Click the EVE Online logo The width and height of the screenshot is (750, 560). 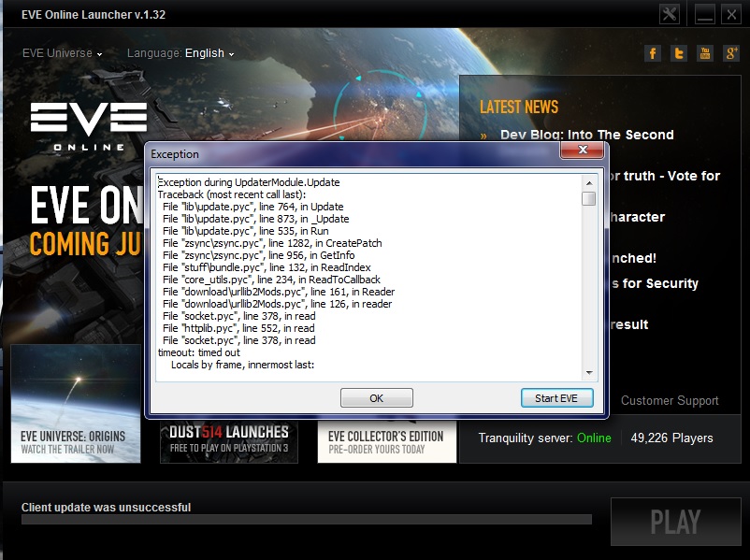89,127
